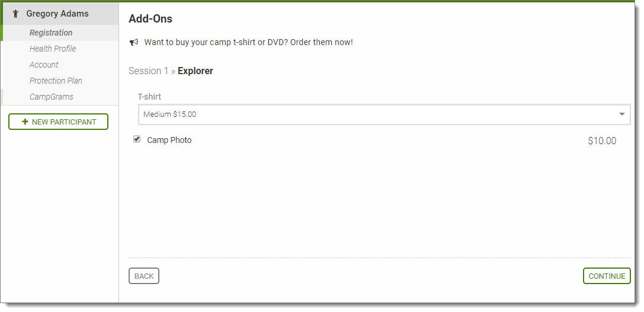Expand the T-shirt dropdown arrow
Screen dimensions: 644x312
[x=622, y=114]
